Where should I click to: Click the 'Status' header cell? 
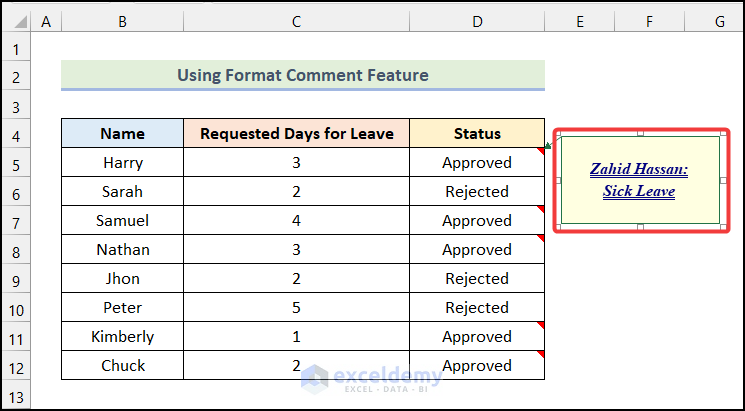477,134
